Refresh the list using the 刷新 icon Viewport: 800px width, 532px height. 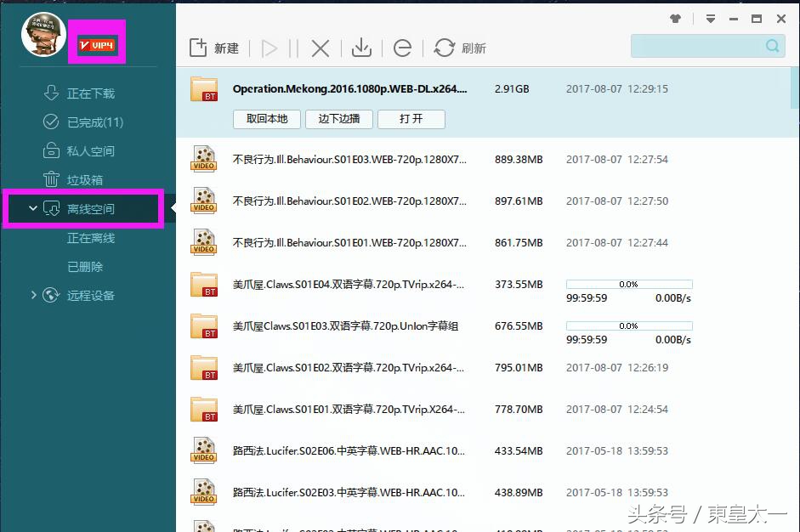[x=445, y=48]
